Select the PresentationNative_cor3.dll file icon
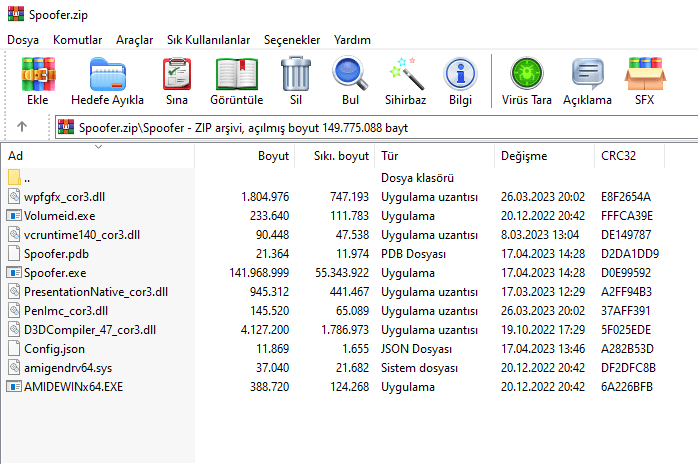Screen dimensions: 698x464 pos(14,291)
